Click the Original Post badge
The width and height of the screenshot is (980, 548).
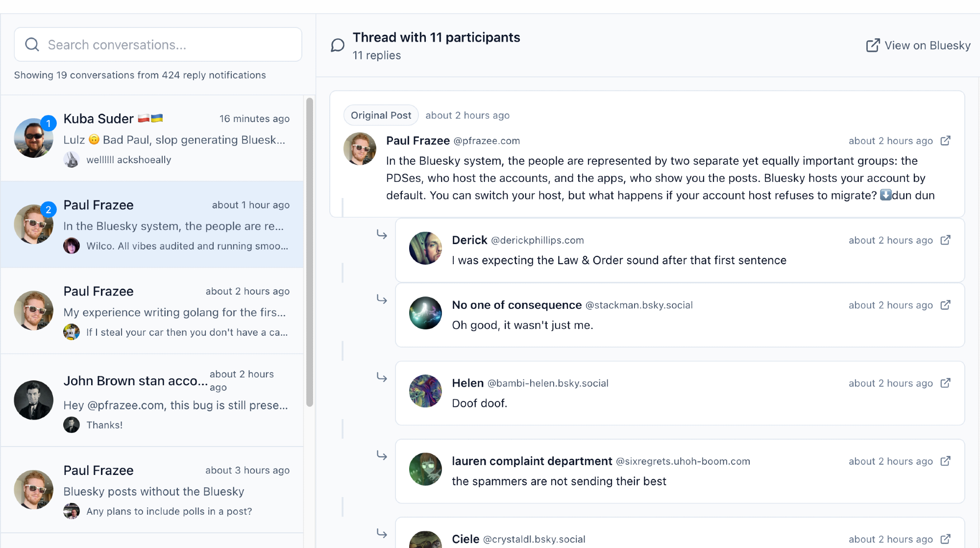click(x=381, y=115)
